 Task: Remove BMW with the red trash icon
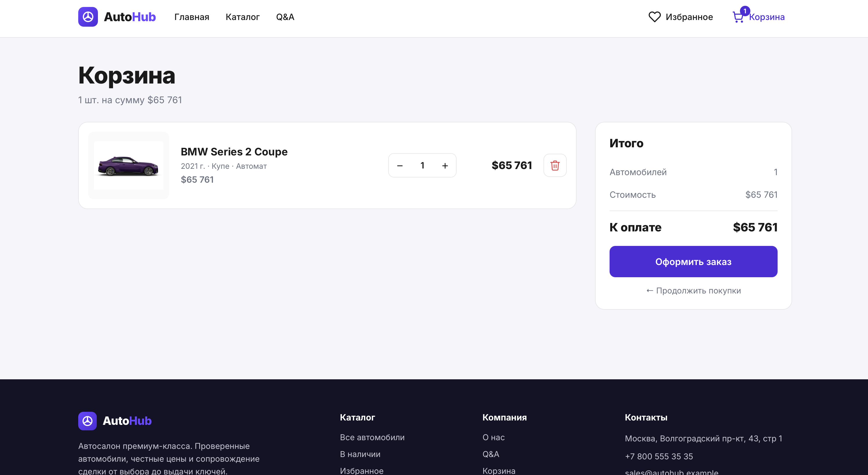point(555,165)
